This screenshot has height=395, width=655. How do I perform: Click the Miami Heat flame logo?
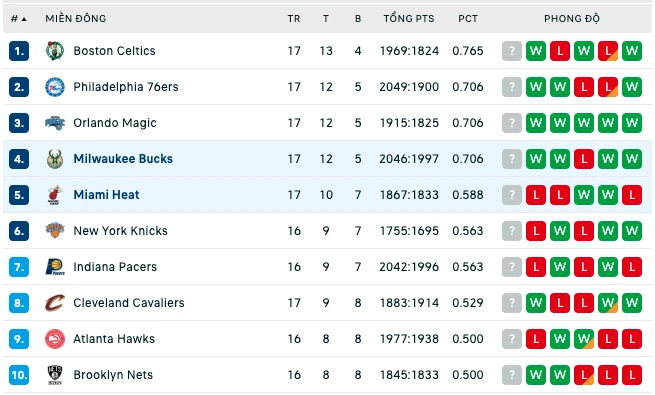click(55, 195)
